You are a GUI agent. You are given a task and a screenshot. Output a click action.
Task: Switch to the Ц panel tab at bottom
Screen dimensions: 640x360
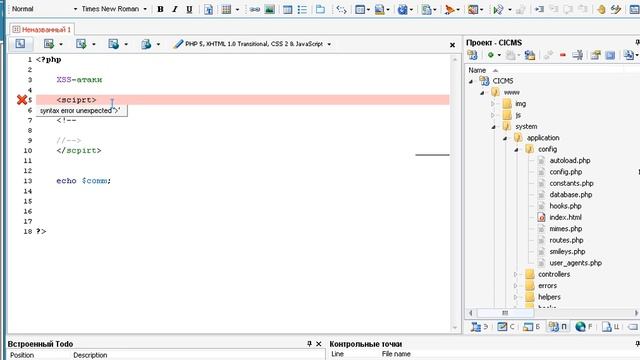pyautogui.click(x=610, y=327)
